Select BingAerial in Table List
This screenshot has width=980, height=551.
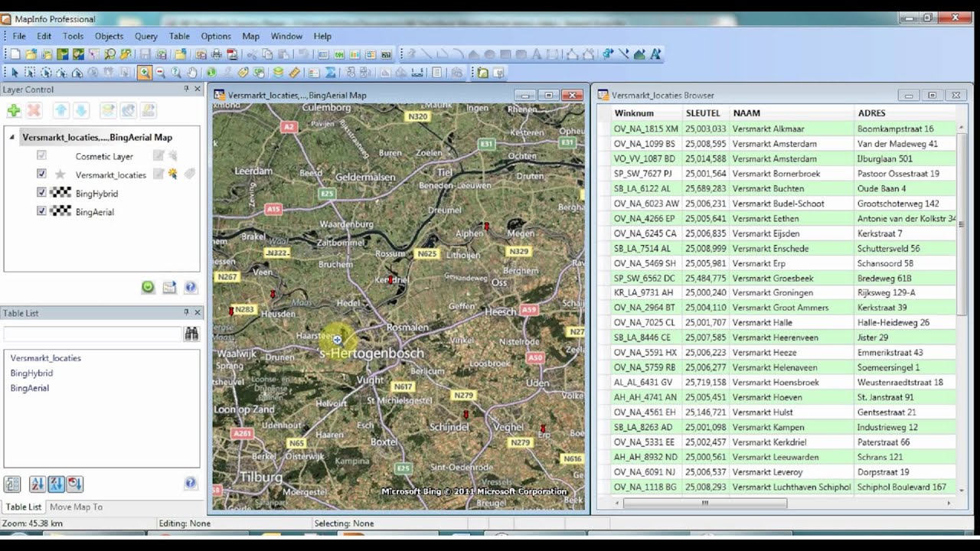(30, 388)
